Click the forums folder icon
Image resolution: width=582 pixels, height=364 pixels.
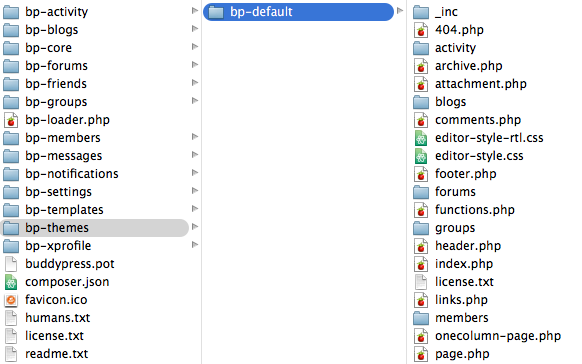coord(421,192)
